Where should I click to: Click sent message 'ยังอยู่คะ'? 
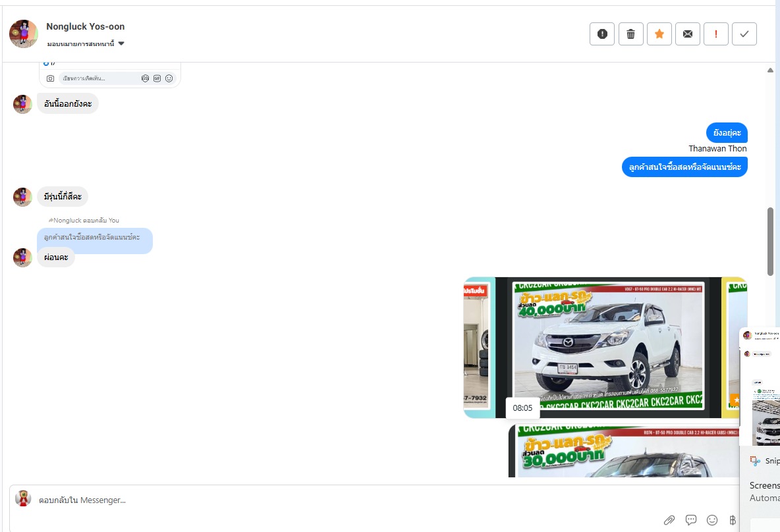click(727, 133)
